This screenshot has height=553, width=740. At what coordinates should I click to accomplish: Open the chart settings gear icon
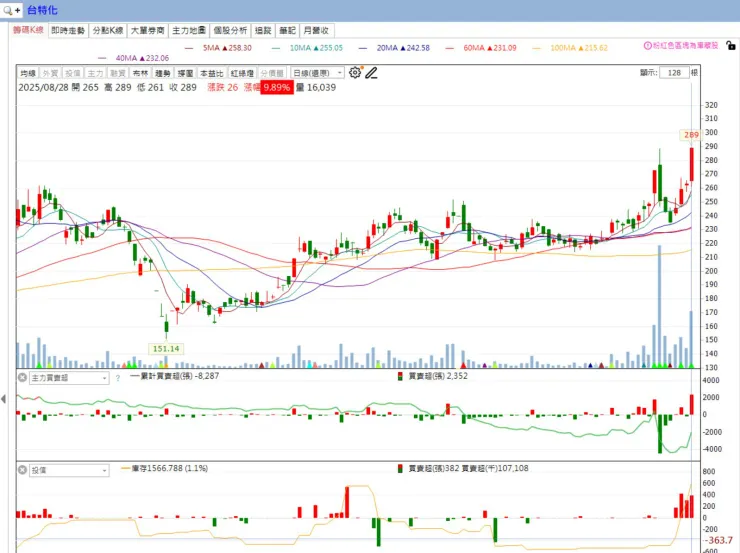click(x=355, y=73)
